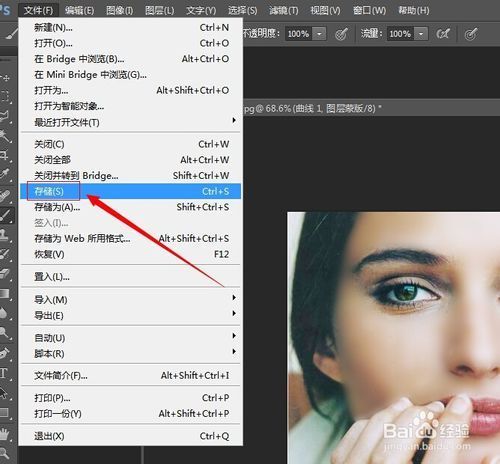Click the 不透明度 100% value field

coord(299,34)
